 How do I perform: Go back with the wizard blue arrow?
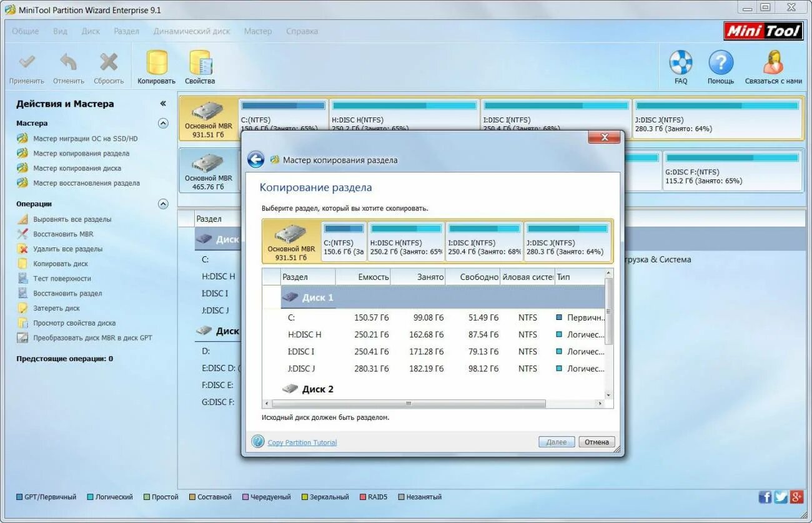click(x=255, y=159)
